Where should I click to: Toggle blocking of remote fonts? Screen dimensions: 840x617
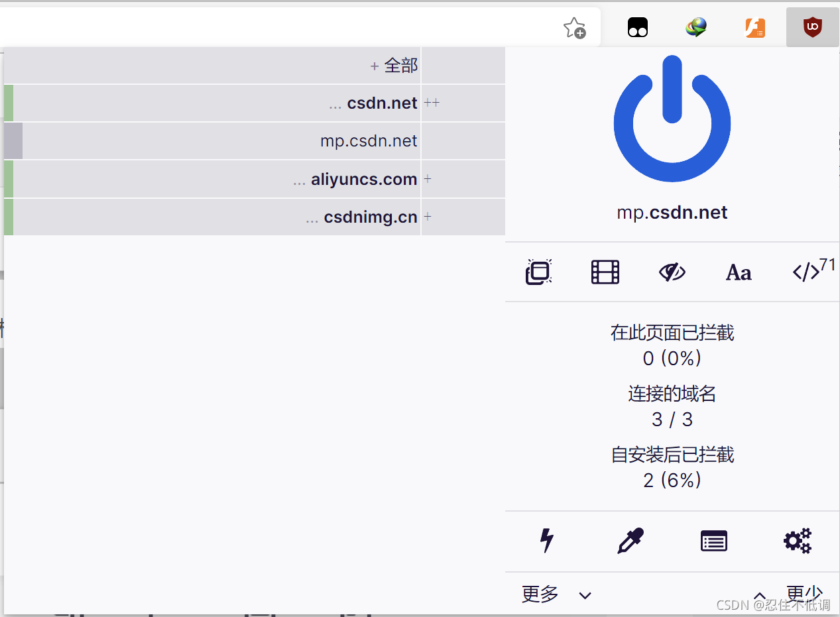[x=739, y=272]
